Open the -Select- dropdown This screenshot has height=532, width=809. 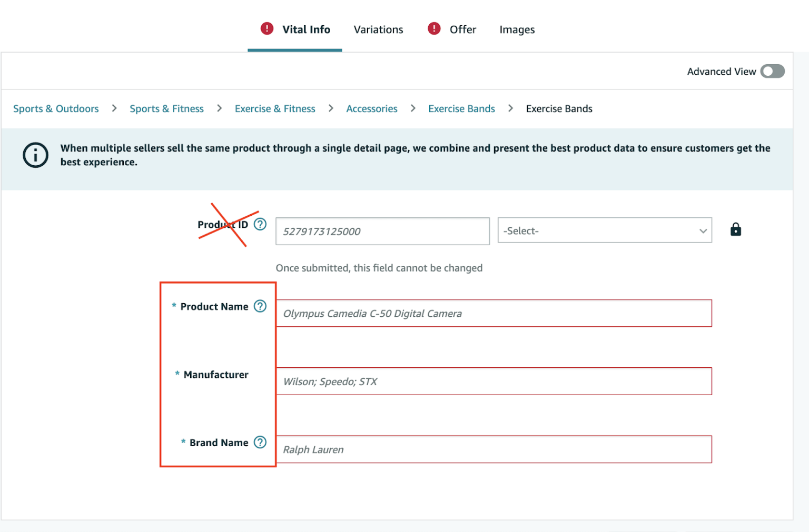[x=605, y=230]
